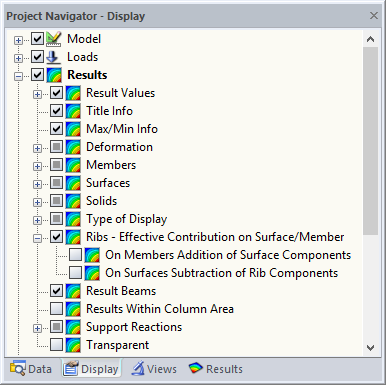Screen dimensions: 386x385
Task: Uncheck the Model checkbox
Action: [x=37, y=39]
